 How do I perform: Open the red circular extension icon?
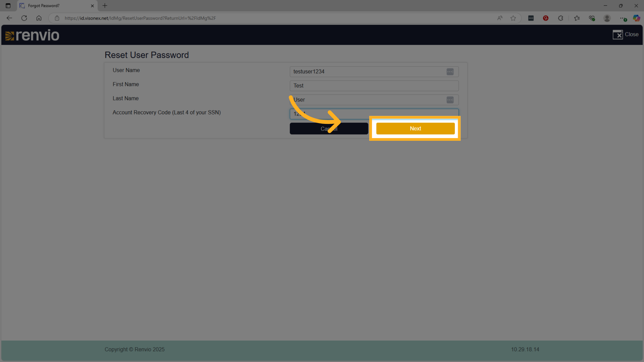tap(546, 18)
